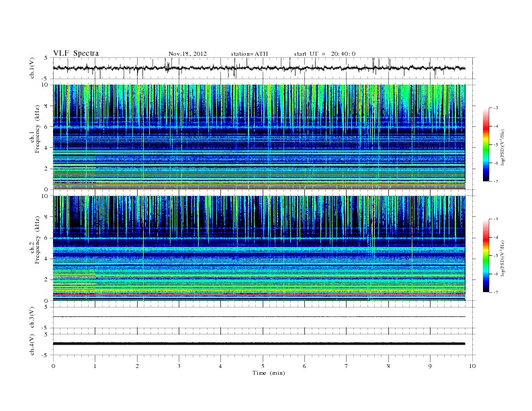Click the "station=ATH" label
Screen dimensions: 532x411
pos(249,54)
